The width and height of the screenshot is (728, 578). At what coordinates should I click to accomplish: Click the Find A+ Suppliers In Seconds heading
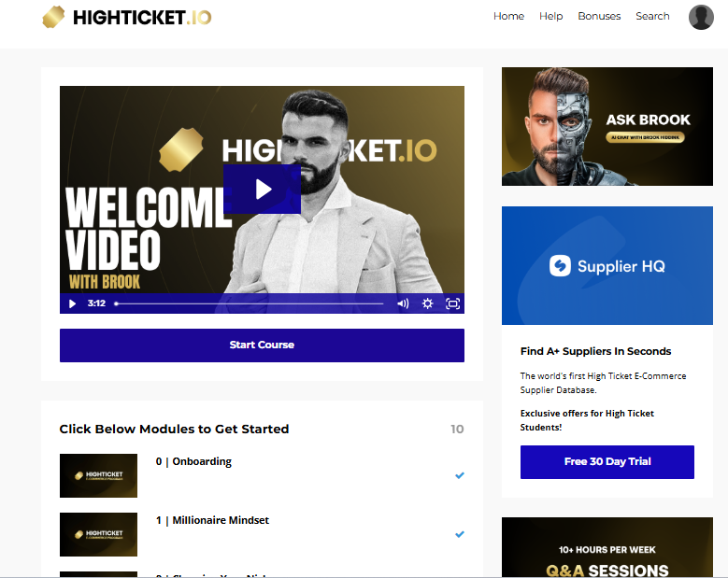click(x=595, y=351)
